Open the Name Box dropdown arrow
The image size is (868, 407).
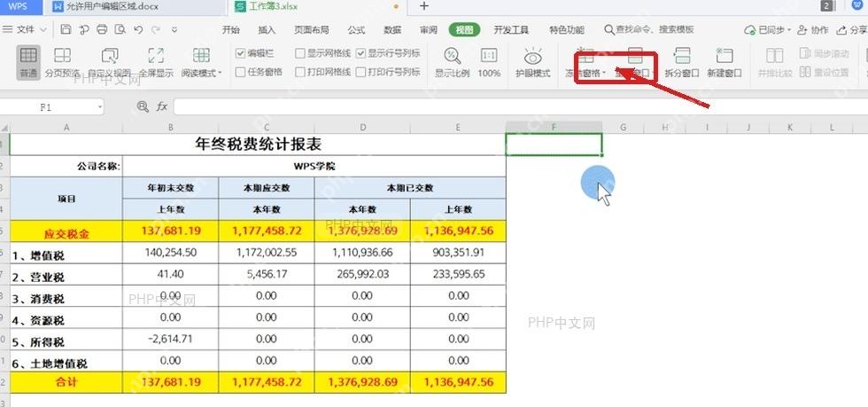pyautogui.click(x=99, y=107)
